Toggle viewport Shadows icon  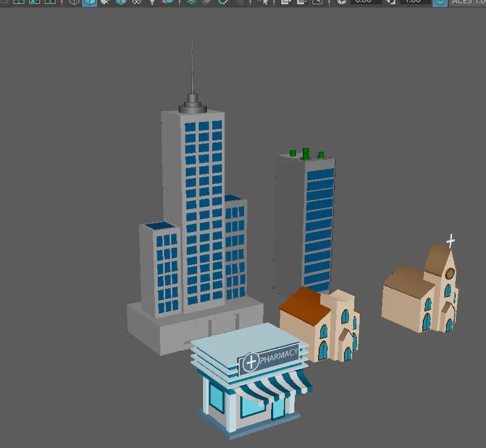[x=168, y=2]
